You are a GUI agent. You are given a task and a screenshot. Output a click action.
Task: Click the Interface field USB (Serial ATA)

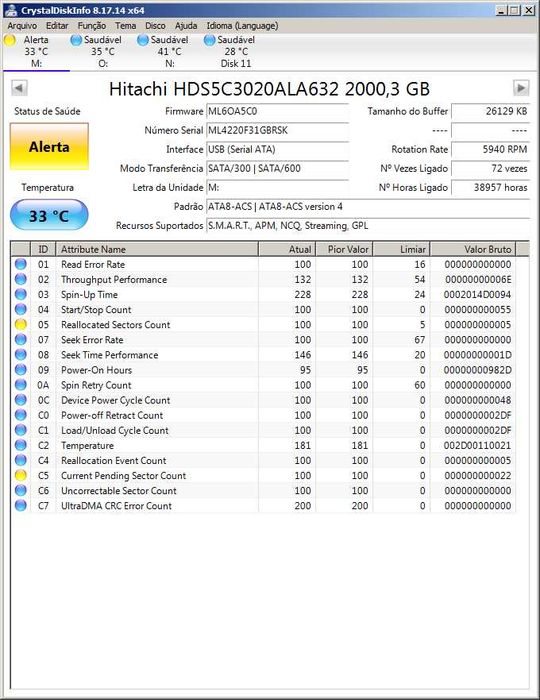click(277, 150)
